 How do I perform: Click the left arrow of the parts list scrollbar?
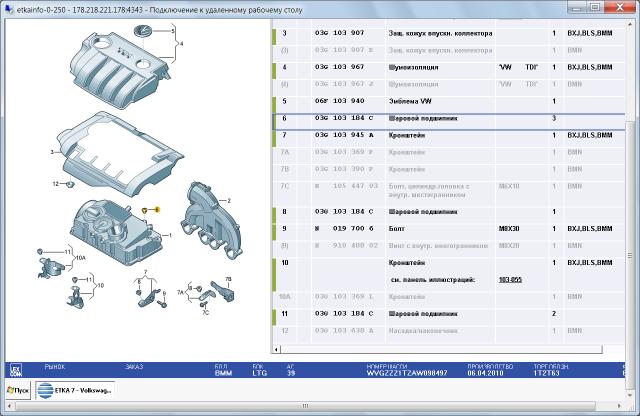coord(276,349)
